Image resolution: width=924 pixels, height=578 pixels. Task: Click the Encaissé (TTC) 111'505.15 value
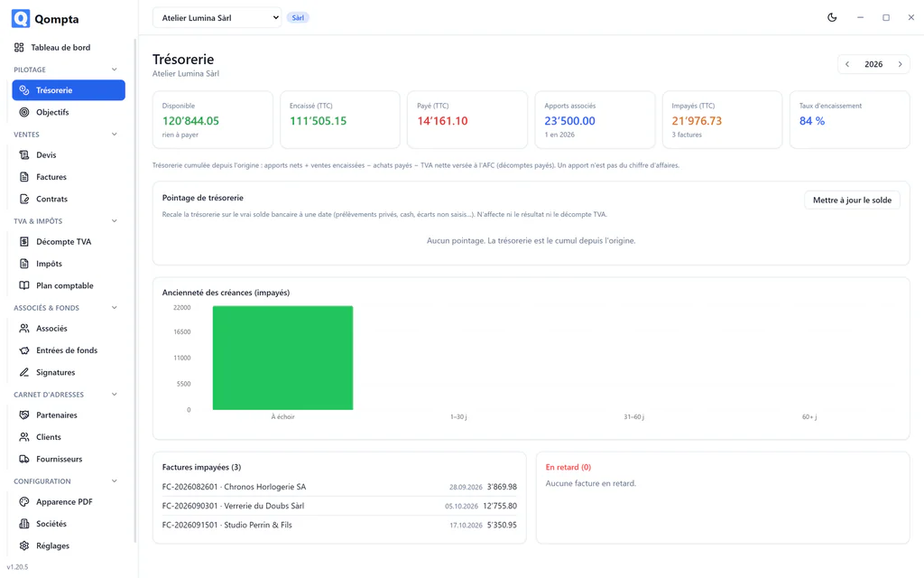(319, 121)
